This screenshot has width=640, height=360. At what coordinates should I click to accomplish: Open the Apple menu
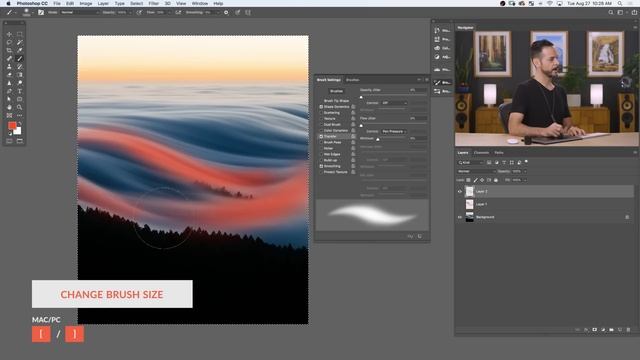pos(8,3)
